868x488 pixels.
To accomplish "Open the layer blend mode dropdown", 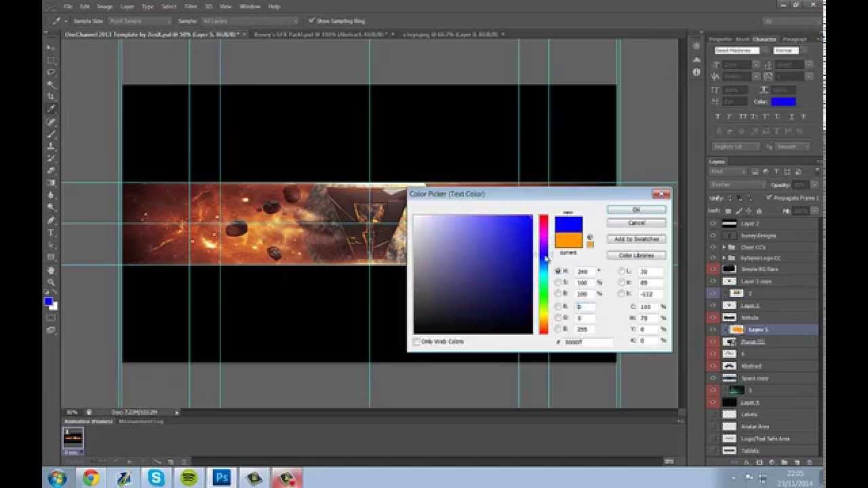I will coord(737,184).
